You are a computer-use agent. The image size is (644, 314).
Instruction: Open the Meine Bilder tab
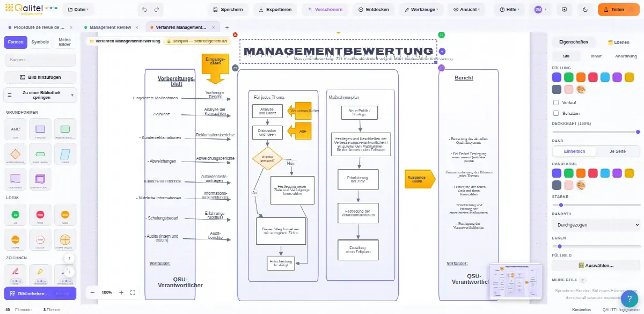[x=65, y=42]
